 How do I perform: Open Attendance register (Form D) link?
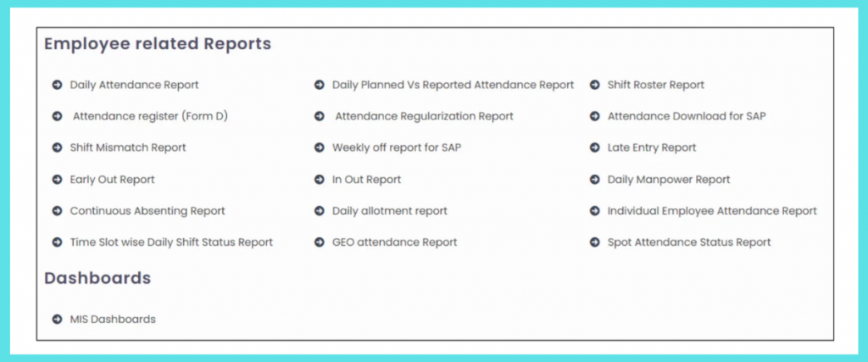(x=150, y=116)
